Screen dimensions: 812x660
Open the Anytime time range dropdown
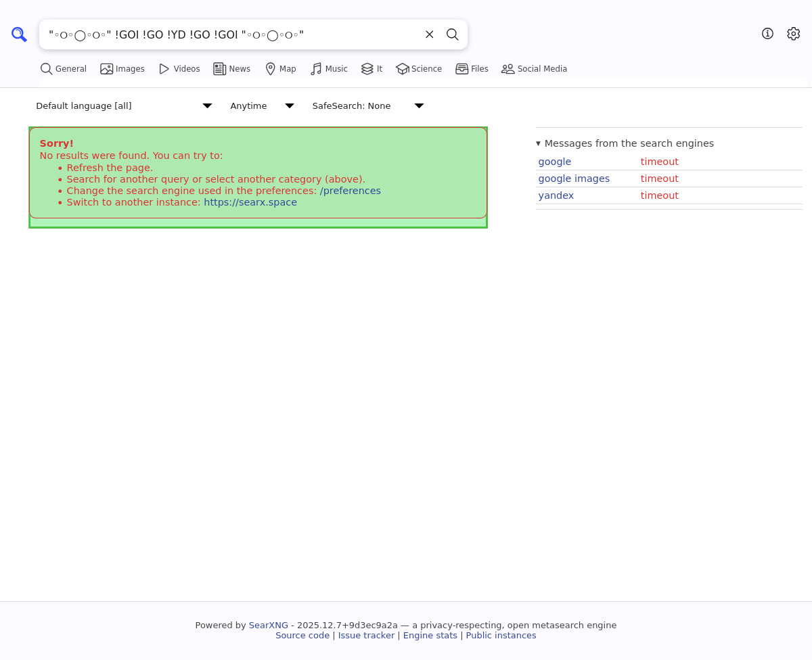point(262,106)
